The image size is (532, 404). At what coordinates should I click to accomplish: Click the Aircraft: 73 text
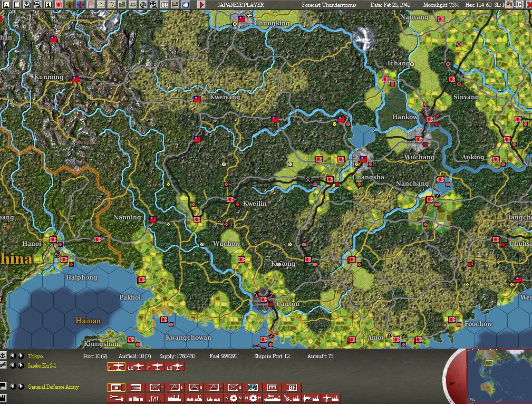(320, 356)
